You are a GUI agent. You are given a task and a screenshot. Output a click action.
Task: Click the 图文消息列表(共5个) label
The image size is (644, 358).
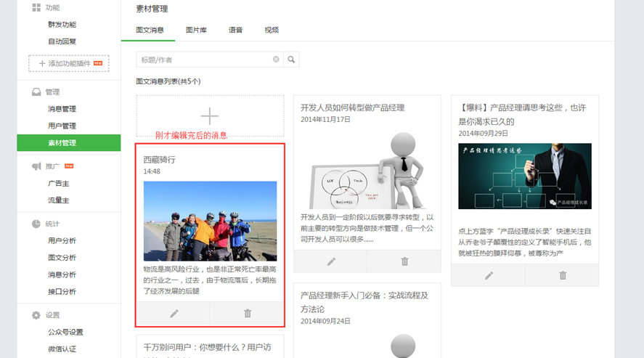(168, 81)
